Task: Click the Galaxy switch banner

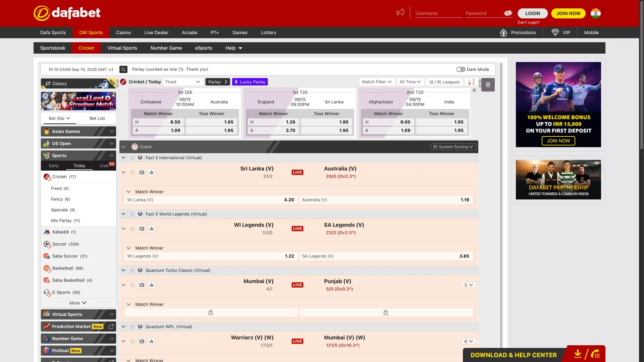Action: (78, 83)
